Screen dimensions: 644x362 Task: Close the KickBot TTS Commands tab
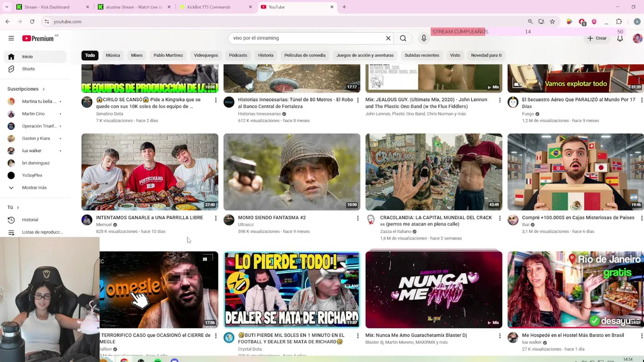click(250, 7)
